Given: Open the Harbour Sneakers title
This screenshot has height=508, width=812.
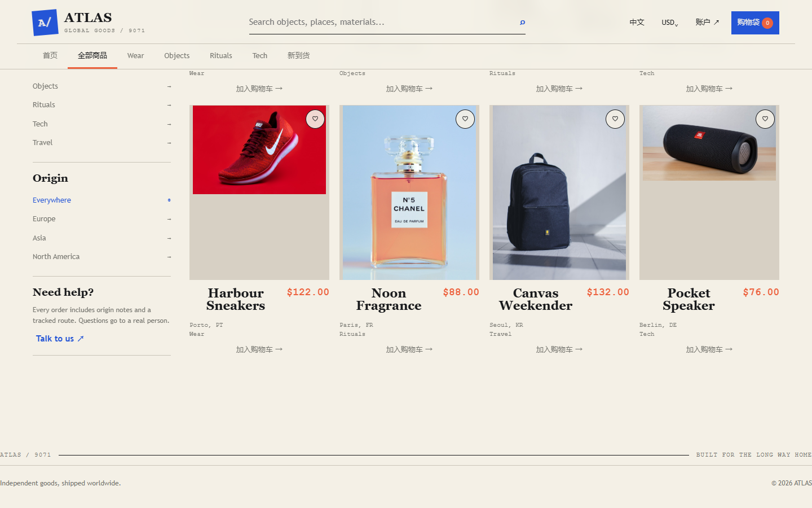Looking at the screenshot, I should point(236,300).
